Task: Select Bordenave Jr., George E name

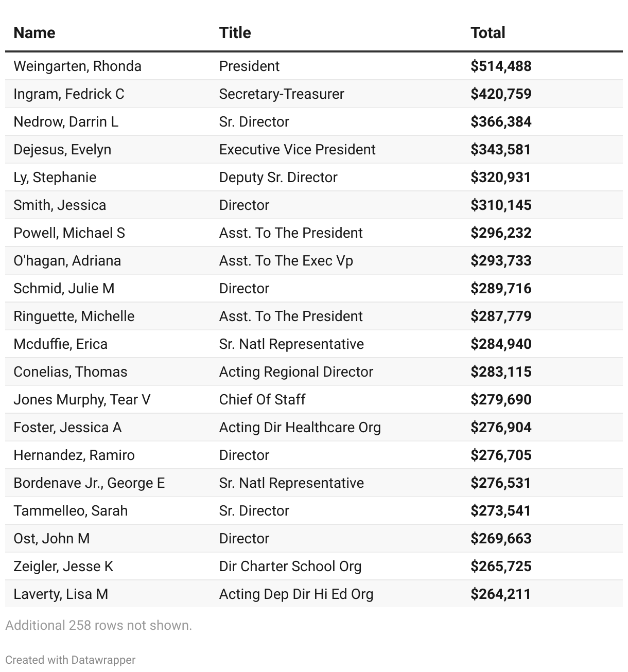Action: 89,483
